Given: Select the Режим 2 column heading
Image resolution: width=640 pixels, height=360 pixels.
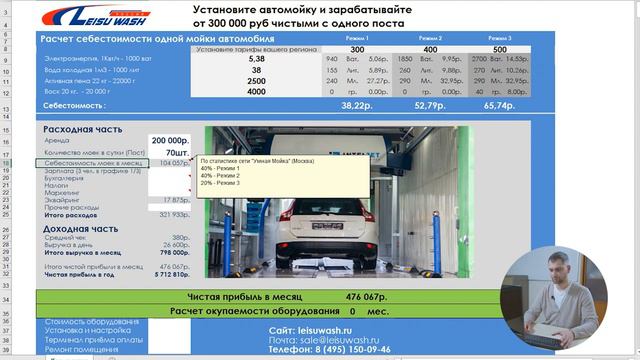Looking at the screenshot, I should point(430,38).
